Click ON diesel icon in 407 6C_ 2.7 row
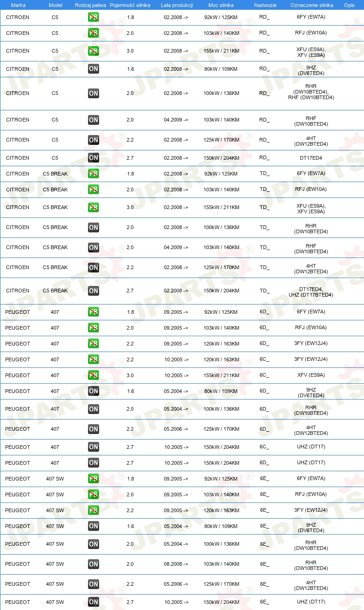 [94, 447]
